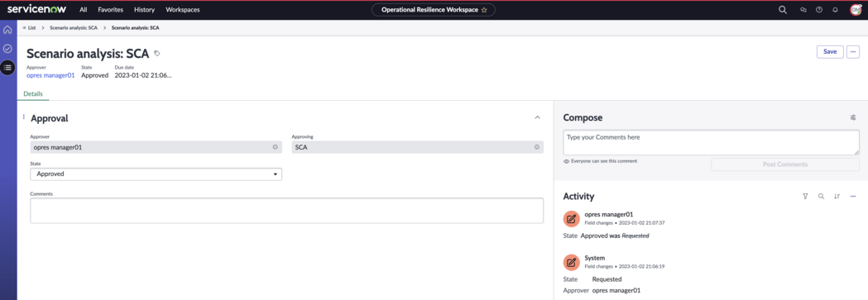Open the chat conversations icon in header

click(x=803, y=10)
